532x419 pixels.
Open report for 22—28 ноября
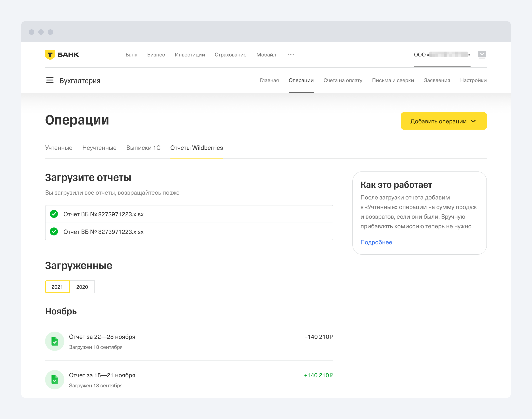[102, 337]
